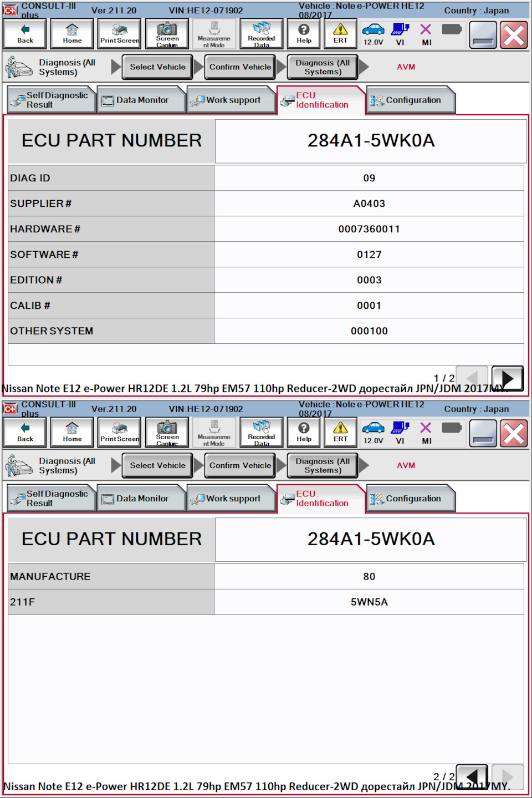
Task: Click Screen Capture in the page 2/2 window
Action: tap(167, 433)
